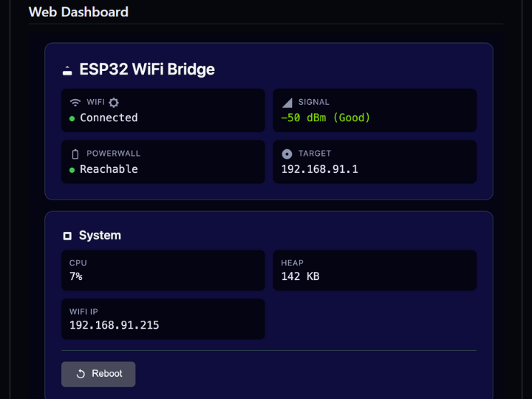Click the Web Dashboard heading

(x=78, y=12)
